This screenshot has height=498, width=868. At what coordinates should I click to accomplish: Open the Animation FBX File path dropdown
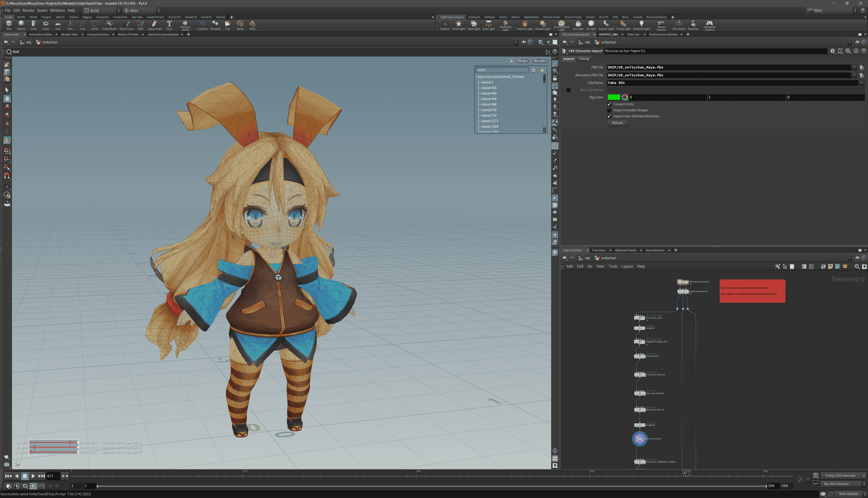(x=854, y=75)
